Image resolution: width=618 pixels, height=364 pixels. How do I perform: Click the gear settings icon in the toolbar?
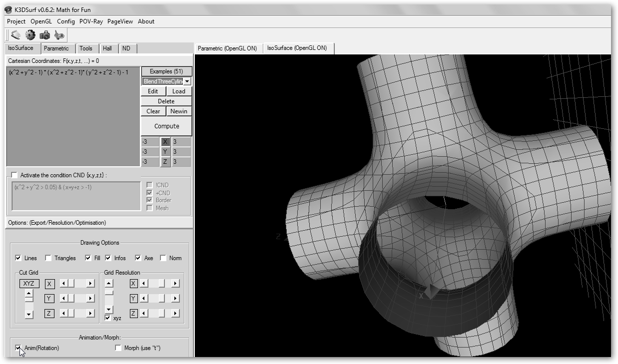click(30, 35)
